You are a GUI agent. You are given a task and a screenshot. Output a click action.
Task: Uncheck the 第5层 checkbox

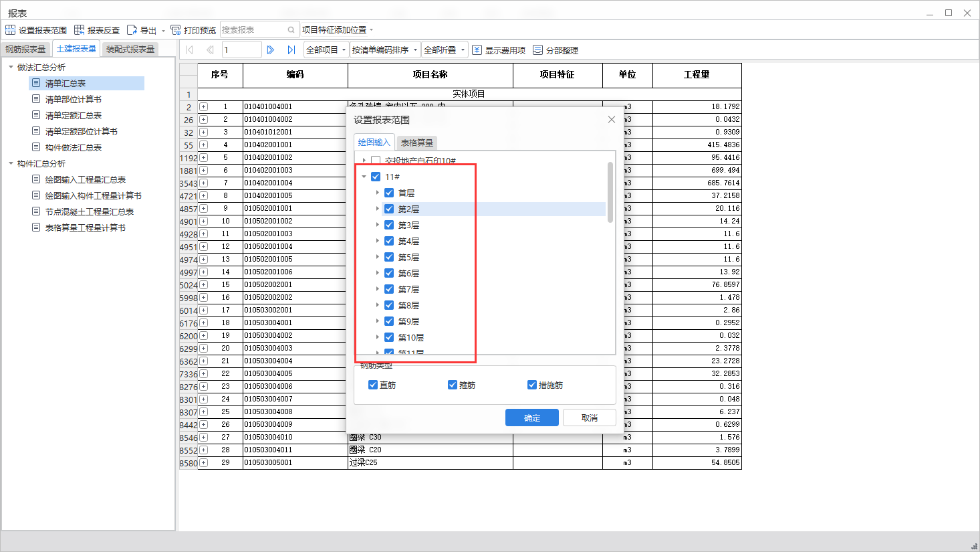click(x=389, y=257)
